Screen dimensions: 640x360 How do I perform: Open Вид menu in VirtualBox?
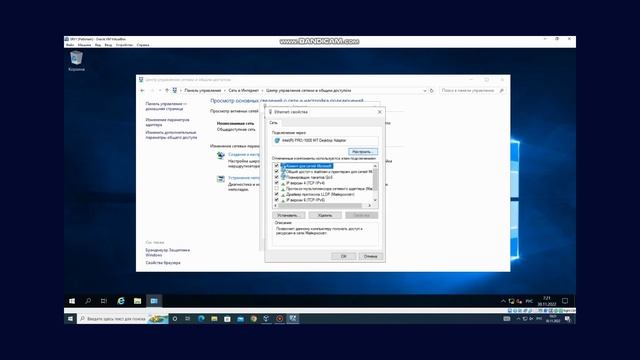(x=98, y=45)
